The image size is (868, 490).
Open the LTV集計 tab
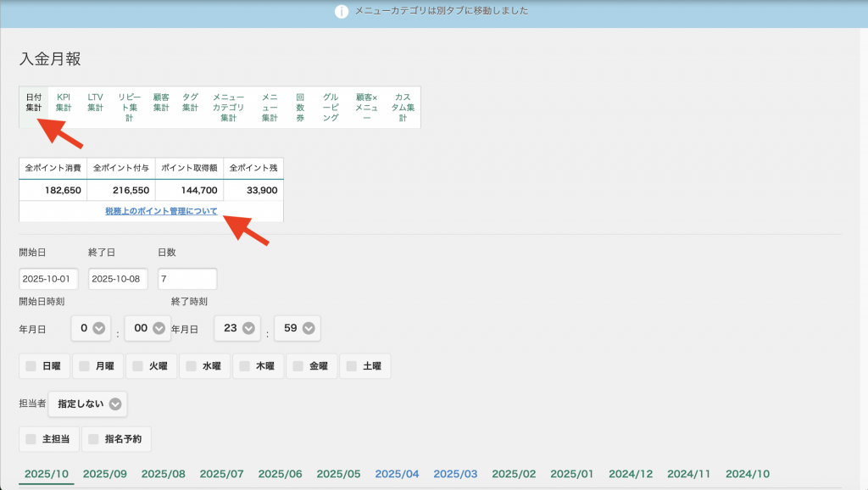click(x=95, y=103)
